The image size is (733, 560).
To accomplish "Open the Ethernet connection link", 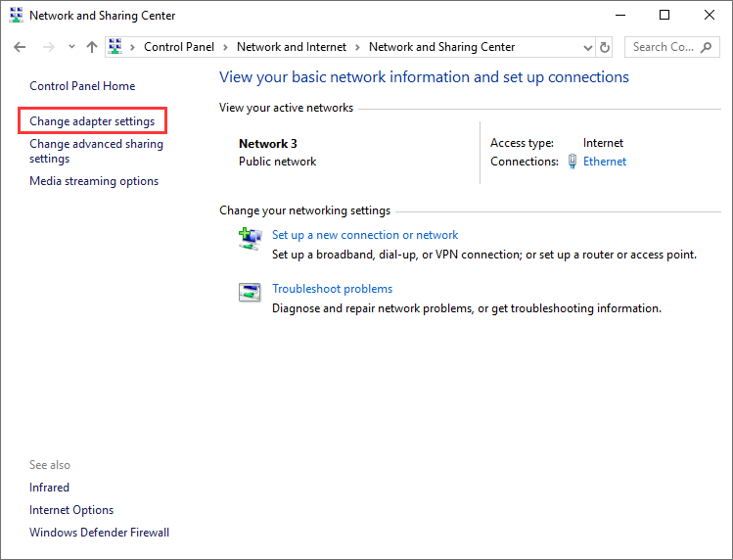I will (605, 162).
